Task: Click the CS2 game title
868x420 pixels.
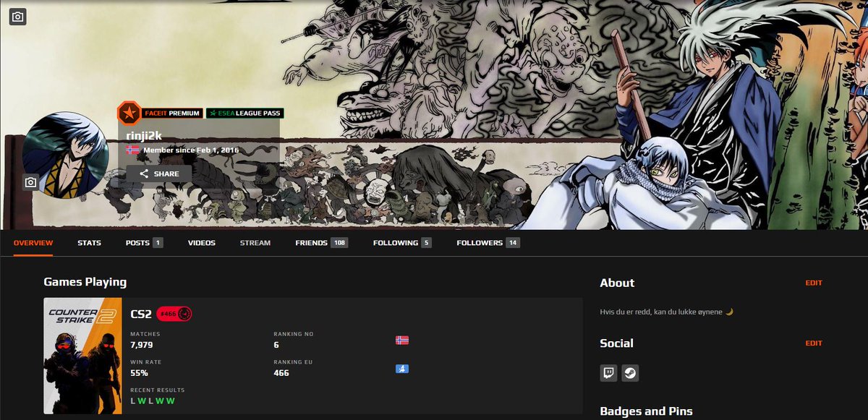Action: point(141,314)
